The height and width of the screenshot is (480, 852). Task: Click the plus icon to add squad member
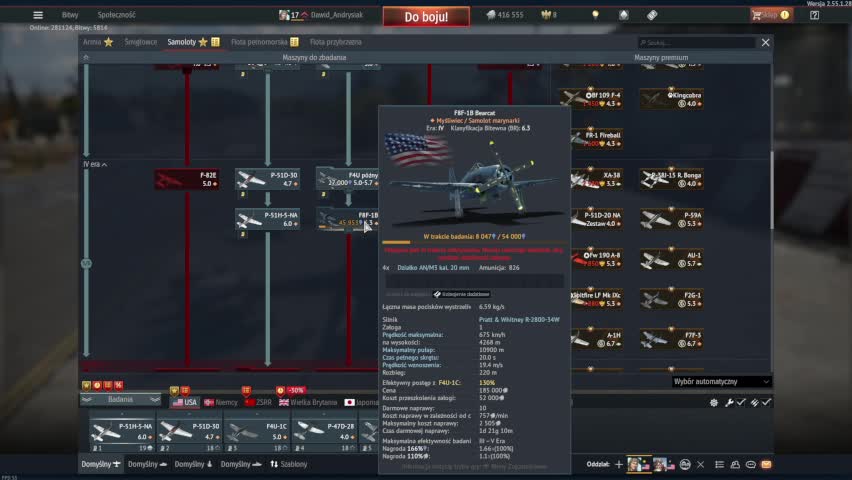619,465
